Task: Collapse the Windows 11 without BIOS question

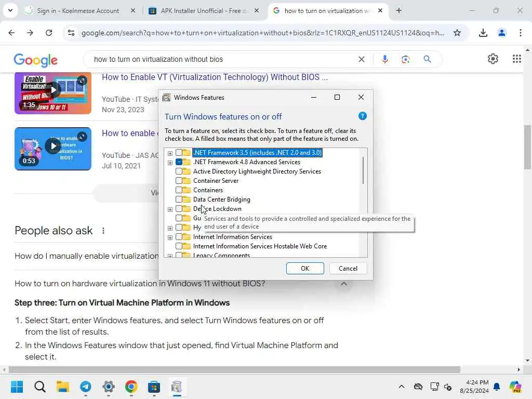Action: pos(344,284)
